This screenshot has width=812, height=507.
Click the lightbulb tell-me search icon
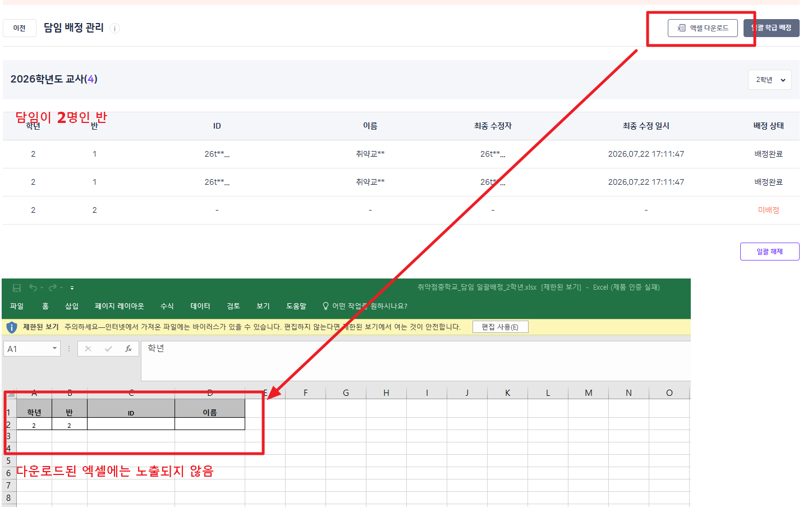325,306
